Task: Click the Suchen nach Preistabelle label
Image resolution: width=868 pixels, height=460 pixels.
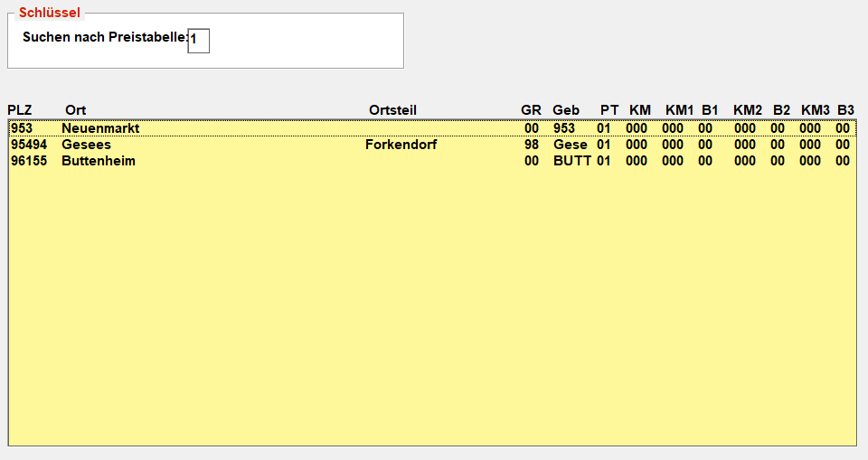Action: tap(105, 37)
